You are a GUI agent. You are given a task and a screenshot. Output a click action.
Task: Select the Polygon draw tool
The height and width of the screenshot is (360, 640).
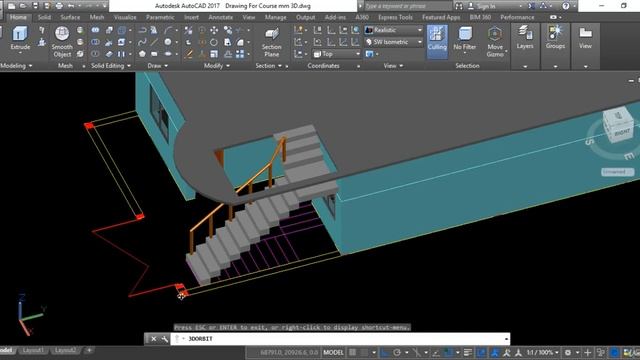pyautogui.click(x=142, y=54)
